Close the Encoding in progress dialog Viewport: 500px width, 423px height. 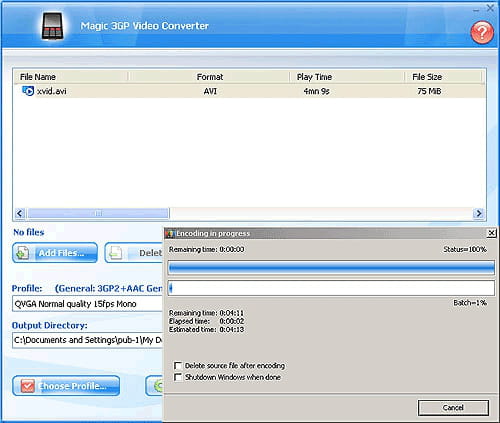click(491, 233)
